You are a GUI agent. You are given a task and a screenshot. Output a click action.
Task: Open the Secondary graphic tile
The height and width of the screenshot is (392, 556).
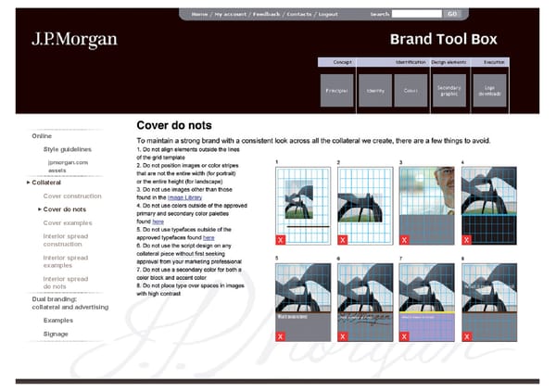point(449,91)
